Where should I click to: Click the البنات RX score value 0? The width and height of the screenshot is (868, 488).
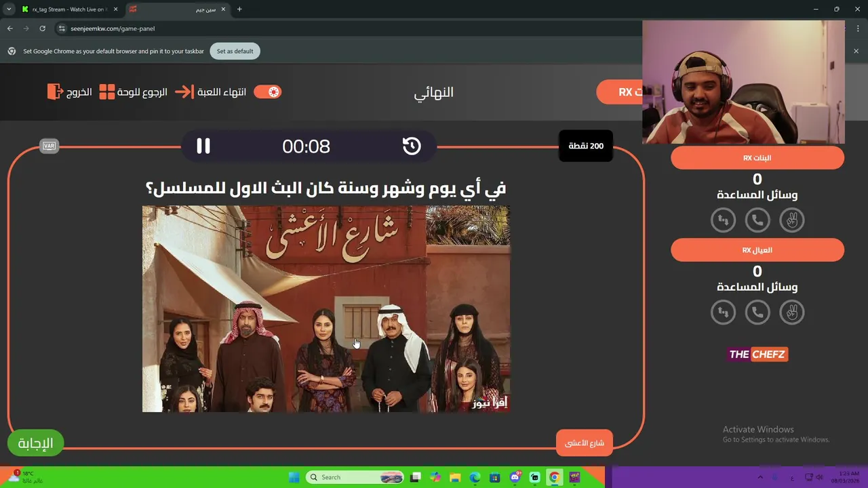[757, 179]
